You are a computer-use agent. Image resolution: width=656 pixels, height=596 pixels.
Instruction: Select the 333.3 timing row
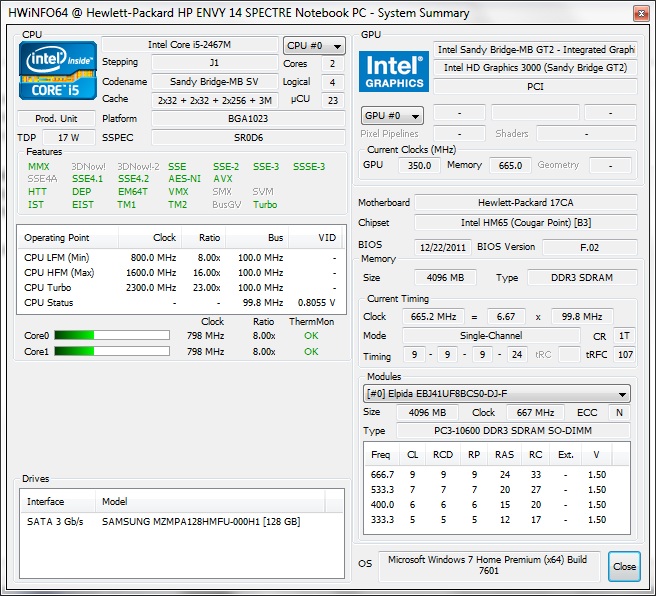(x=497, y=520)
